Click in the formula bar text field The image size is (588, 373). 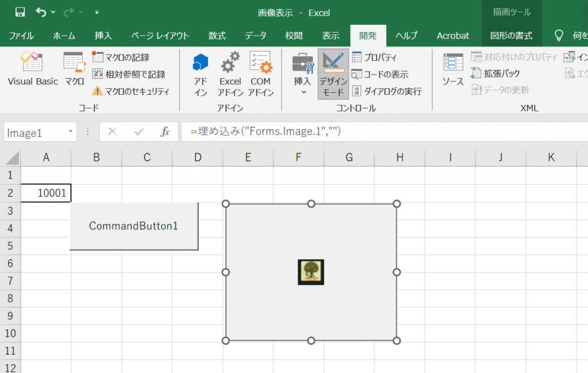pyautogui.click(x=379, y=132)
